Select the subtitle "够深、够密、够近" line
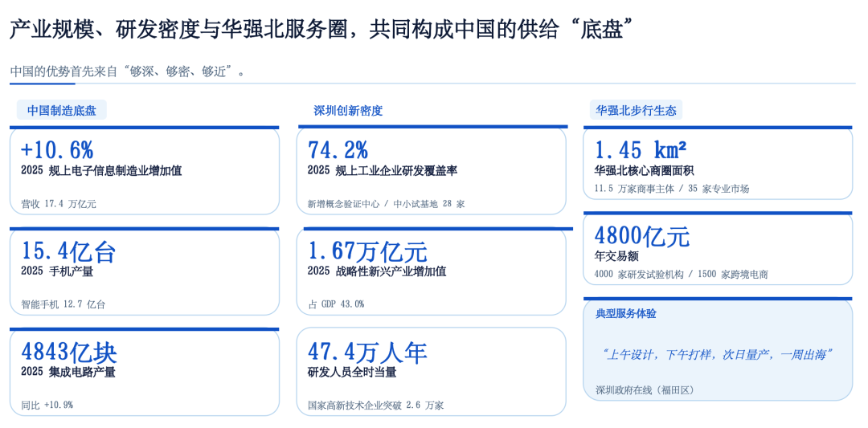868x428 pixels. click(x=129, y=71)
